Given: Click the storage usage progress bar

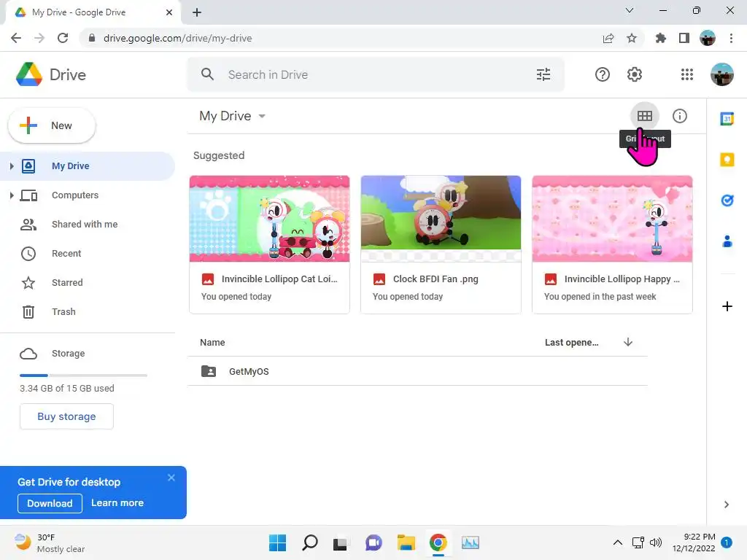Looking at the screenshot, I should [x=83, y=376].
